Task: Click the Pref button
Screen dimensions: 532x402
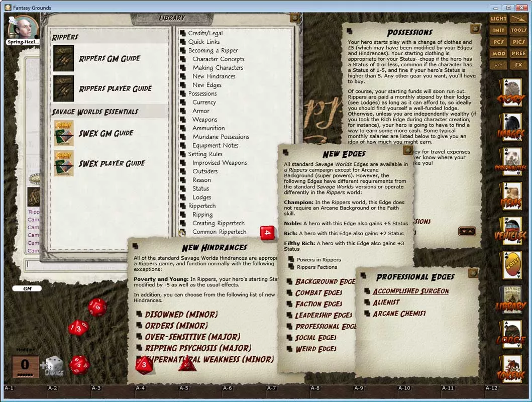Action: [x=518, y=53]
